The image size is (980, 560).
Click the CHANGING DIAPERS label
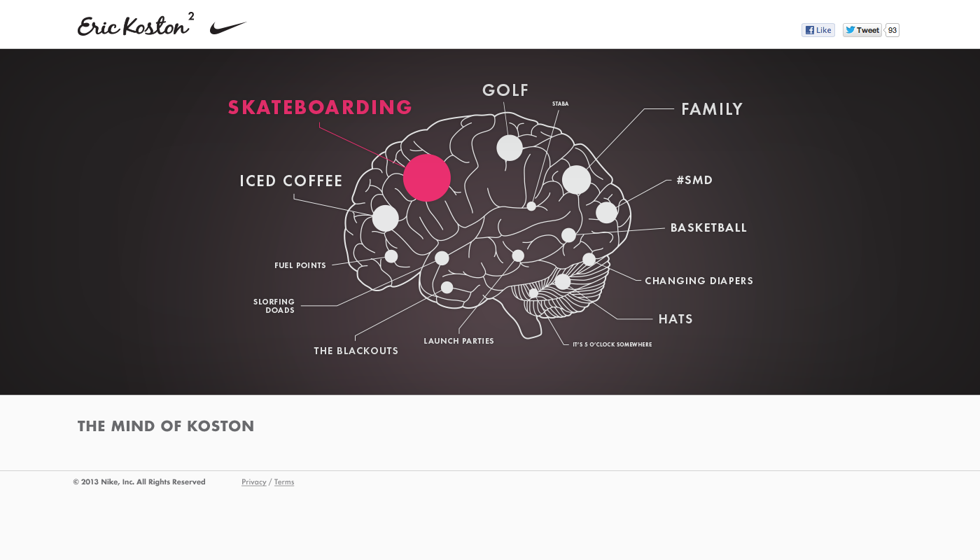click(x=699, y=281)
